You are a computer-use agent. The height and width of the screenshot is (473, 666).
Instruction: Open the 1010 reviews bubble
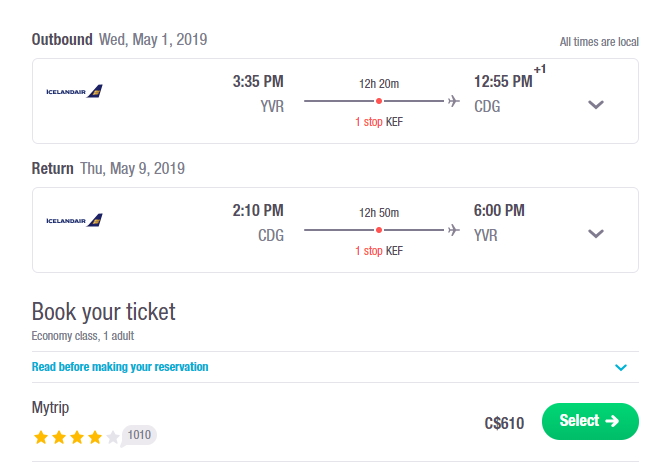click(139, 435)
